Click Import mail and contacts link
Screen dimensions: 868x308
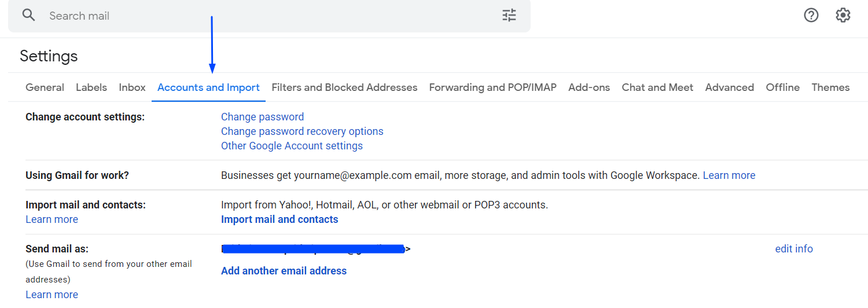[279, 219]
